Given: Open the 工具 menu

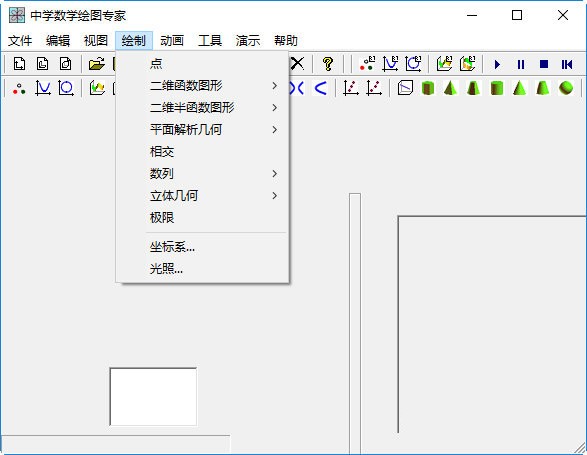Looking at the screenshot, I should point(210,40).
